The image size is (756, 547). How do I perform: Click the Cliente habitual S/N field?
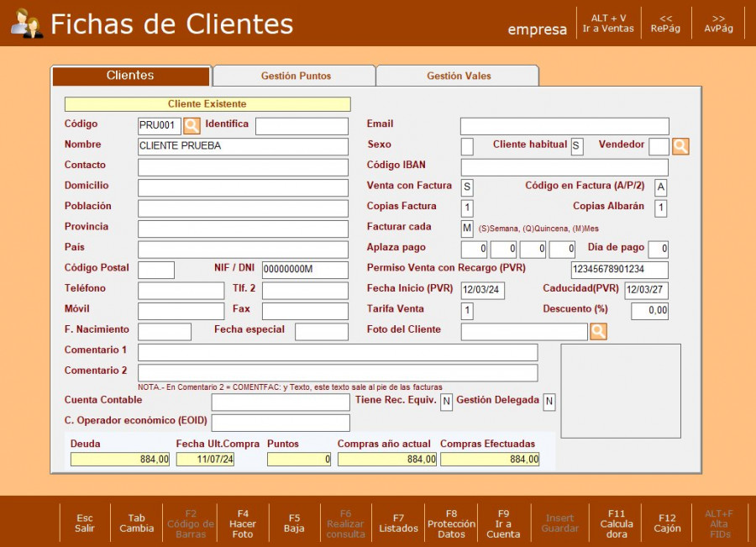(x=577, y=146)
